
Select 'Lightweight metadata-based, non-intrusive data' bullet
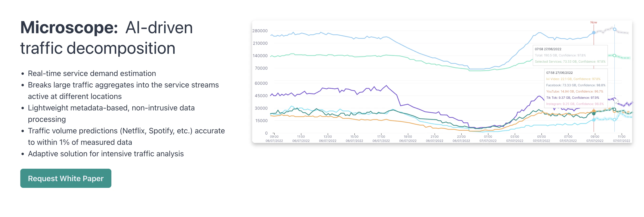[x=111, y=114]
